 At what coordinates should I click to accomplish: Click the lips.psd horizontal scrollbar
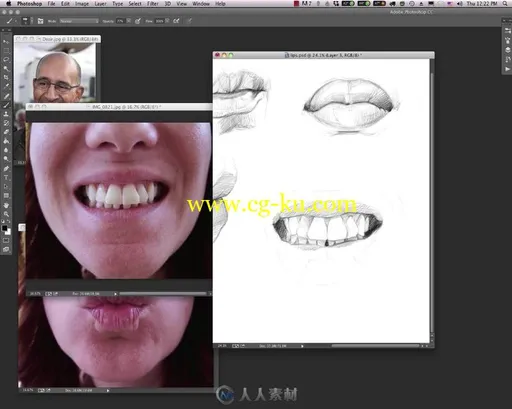[x=375, y=346]
